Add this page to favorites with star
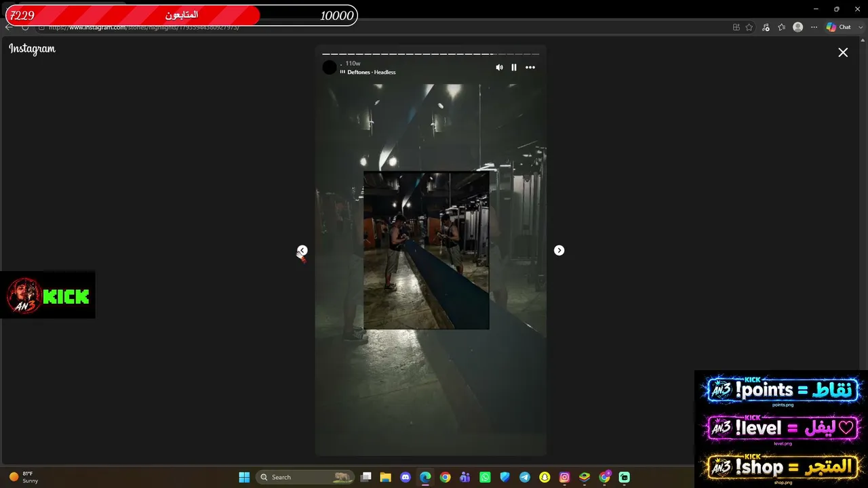 point(749,27)
